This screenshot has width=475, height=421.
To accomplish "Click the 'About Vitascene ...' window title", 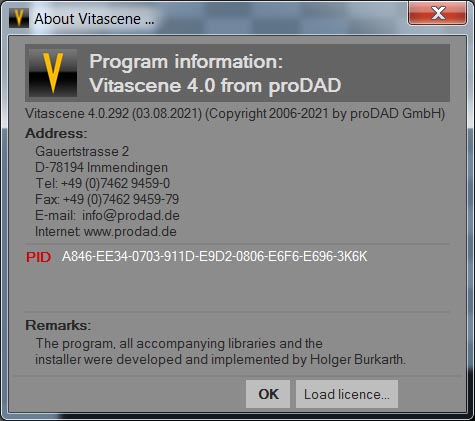I will (94, 19).
